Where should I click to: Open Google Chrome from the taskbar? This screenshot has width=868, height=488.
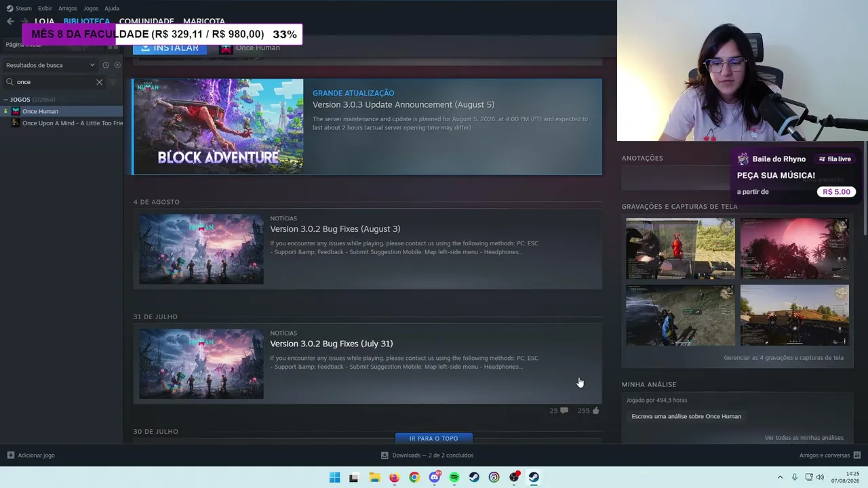pyautogui.click(x=414, y=477)
